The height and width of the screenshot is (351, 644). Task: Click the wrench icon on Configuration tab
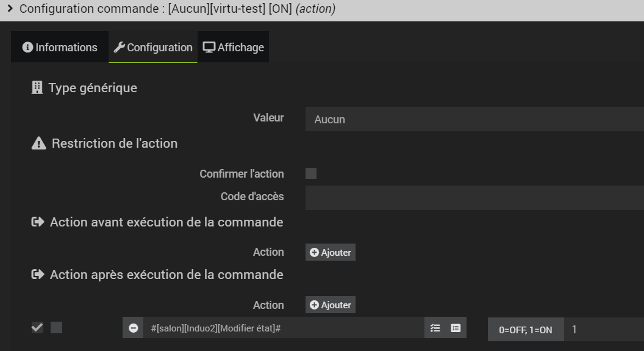coord(120,48)
